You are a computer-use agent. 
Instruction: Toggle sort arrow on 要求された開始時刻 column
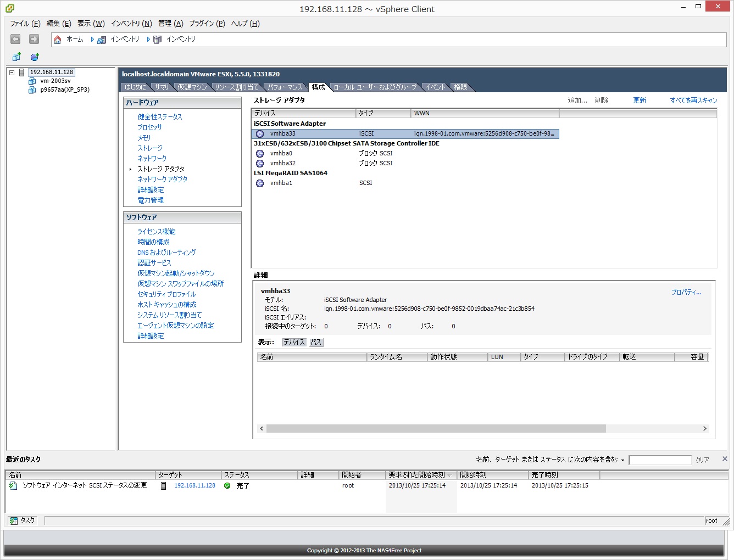click(451, 474)
